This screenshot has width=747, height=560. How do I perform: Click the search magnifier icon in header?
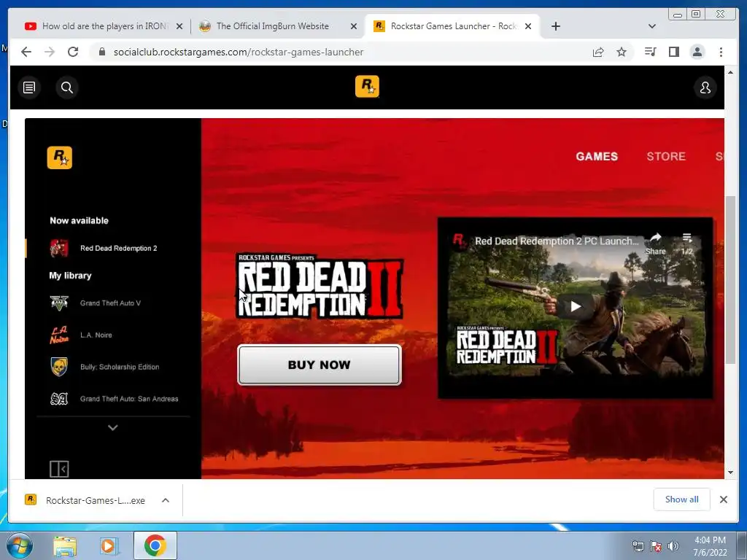[67, 87]
